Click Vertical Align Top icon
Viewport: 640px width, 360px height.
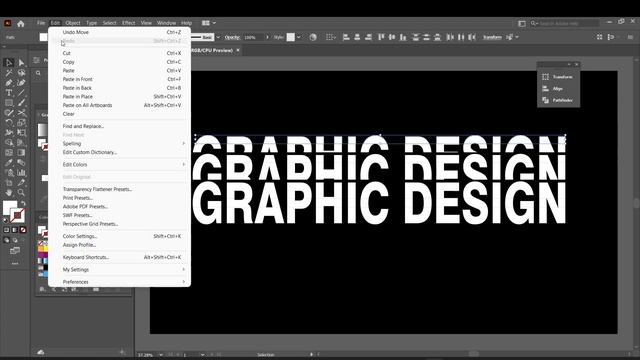(381, 37)
